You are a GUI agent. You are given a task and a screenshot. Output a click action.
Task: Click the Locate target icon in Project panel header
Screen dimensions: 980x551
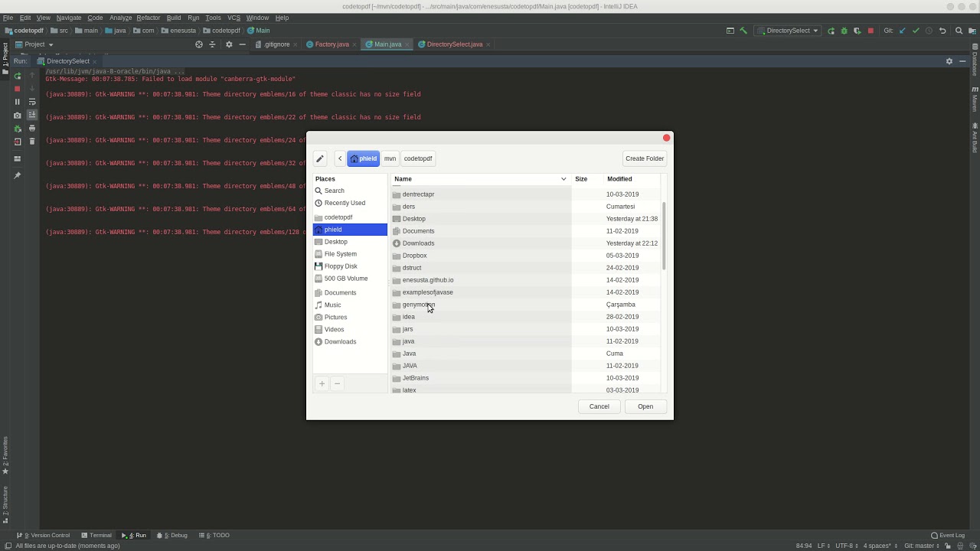[199, 44]
